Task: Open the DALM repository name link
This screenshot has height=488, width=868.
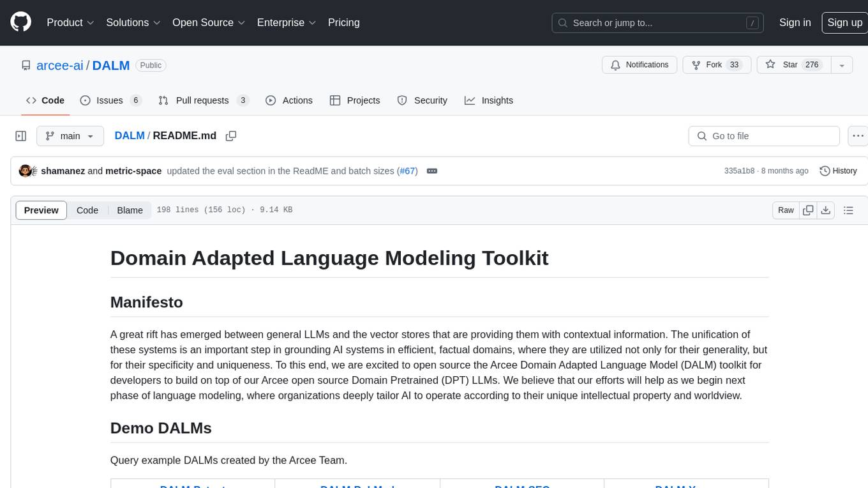Action: (111, 65)
